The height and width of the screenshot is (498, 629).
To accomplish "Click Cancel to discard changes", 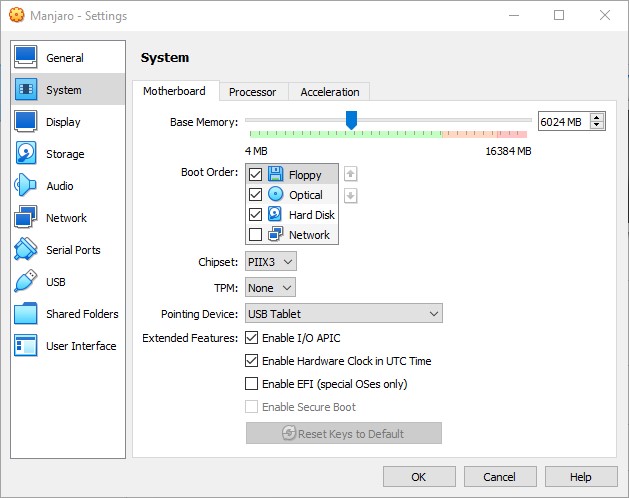I will pyautogui.click(x=500, y=477).
